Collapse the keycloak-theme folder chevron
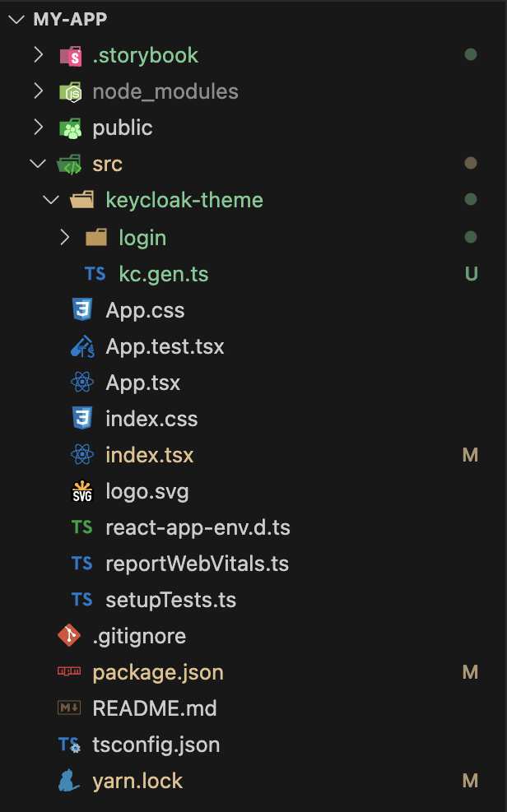 (51, 200)
